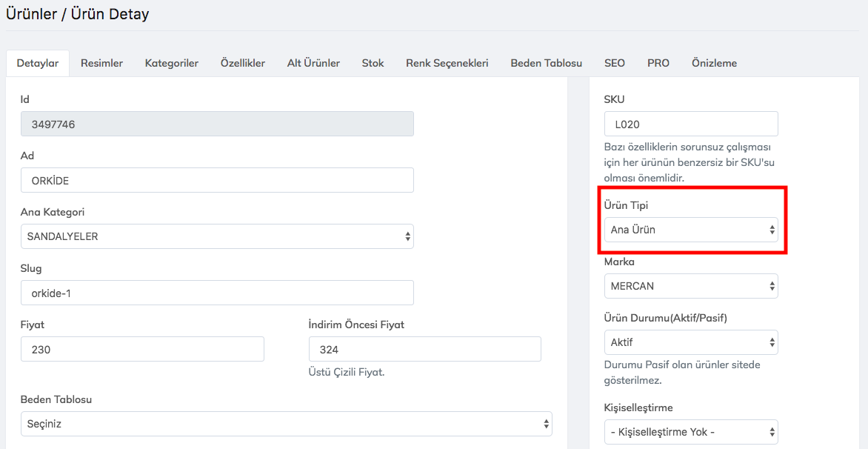Viewport: 868px width, 449px height.
Task: Open the Stok tab
Action: pyautogui.click(x=373, y=63)
